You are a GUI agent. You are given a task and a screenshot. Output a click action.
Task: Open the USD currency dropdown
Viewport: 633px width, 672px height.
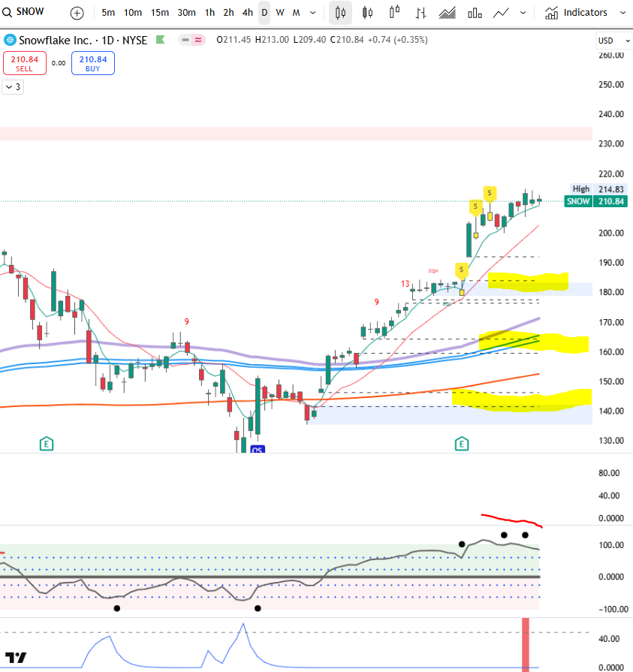click(x=613, y=41)
